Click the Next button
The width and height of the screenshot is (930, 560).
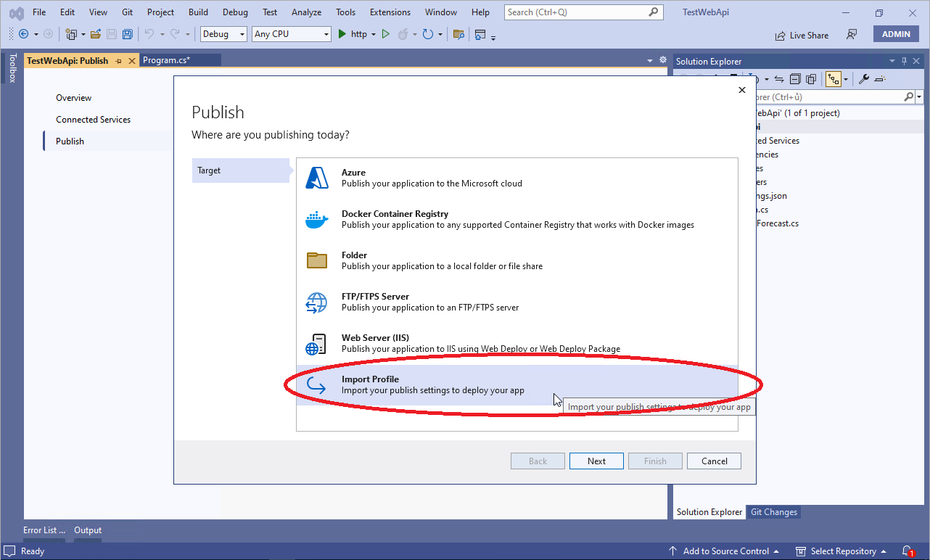click(x=596, y=461)
